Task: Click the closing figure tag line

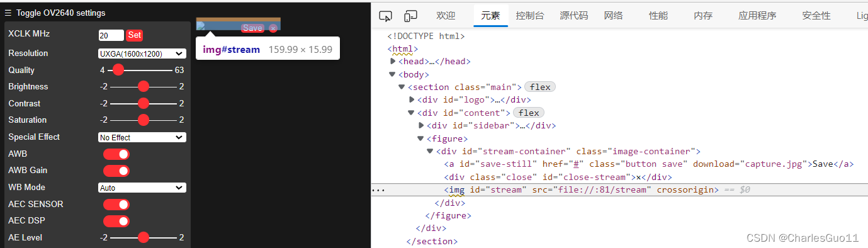Action: [448, 215]
